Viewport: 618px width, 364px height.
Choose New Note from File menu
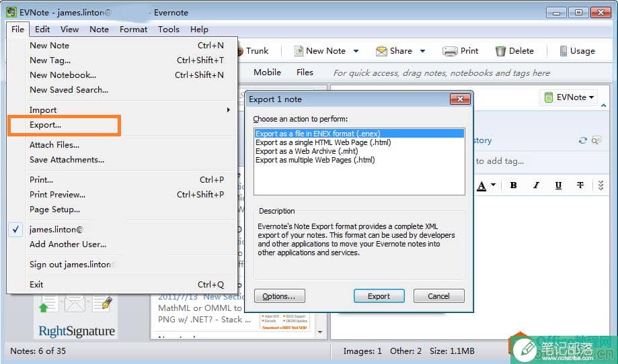tap(122, 45)
